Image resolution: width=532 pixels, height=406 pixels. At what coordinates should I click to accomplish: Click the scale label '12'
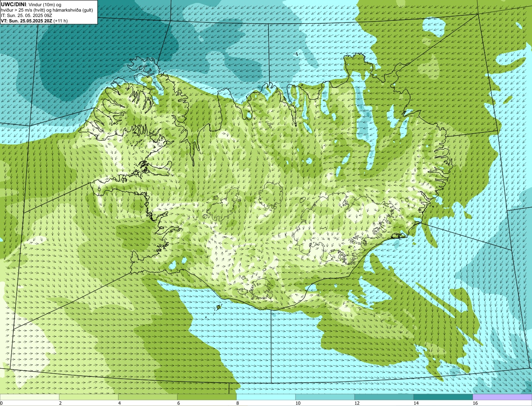(357, 403)
